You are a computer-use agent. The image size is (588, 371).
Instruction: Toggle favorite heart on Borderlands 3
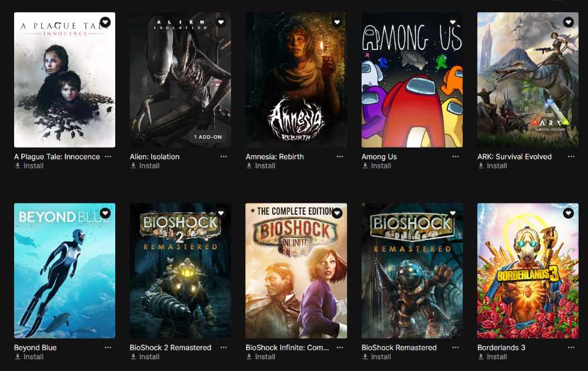(569, 213)
